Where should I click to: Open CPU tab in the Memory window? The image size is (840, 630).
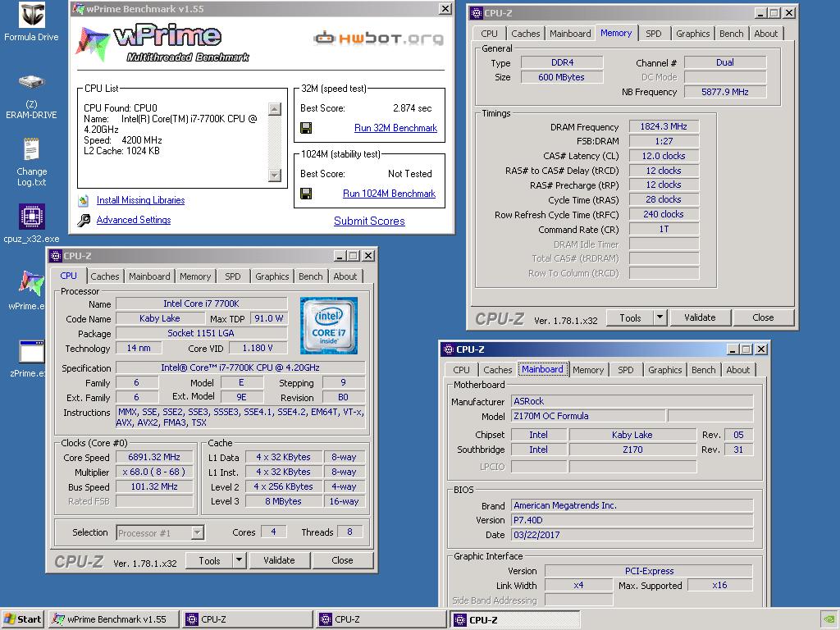click(x=489, y=34)
